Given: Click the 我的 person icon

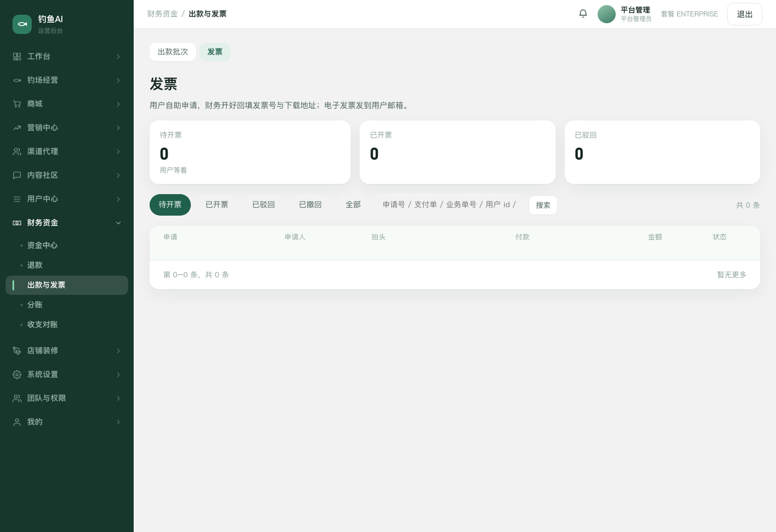Looking at the screenshot, I should [17, 422].
